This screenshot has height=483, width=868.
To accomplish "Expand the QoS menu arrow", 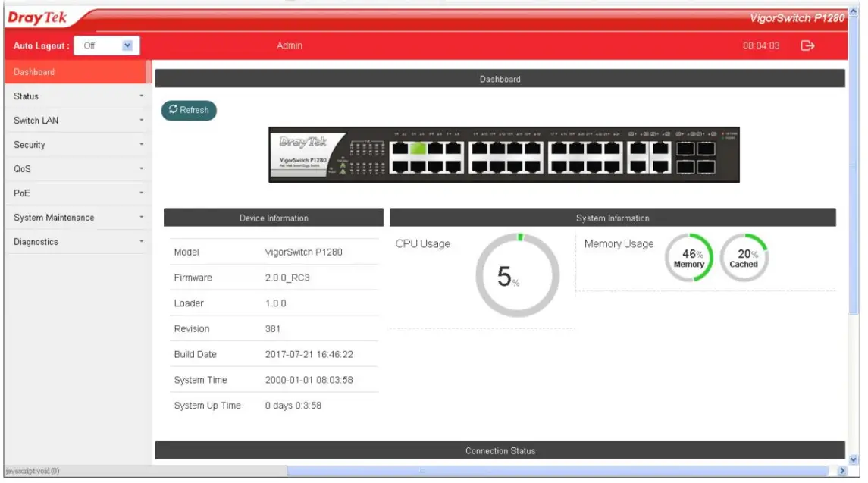I will 141,169.
